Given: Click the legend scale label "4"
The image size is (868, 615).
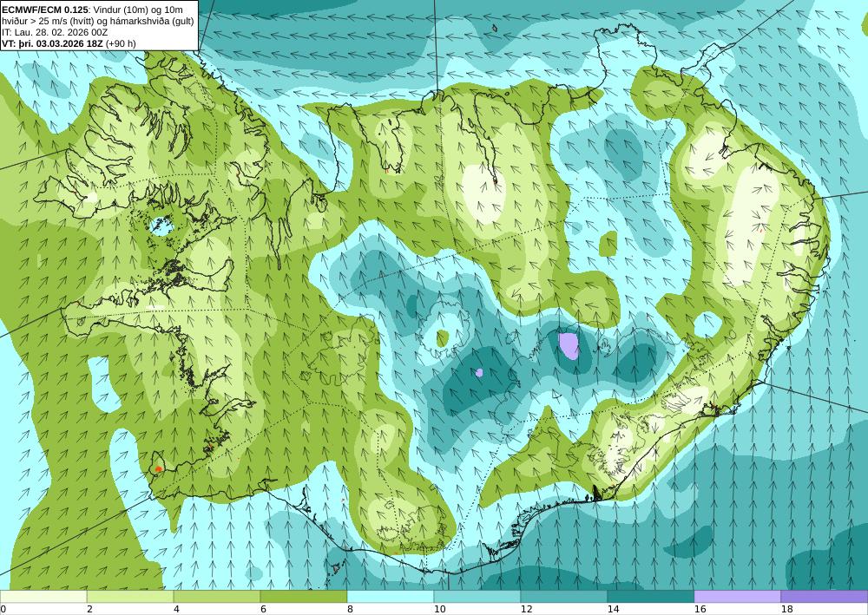Looking at the screenshot, I should coord(176,609).
